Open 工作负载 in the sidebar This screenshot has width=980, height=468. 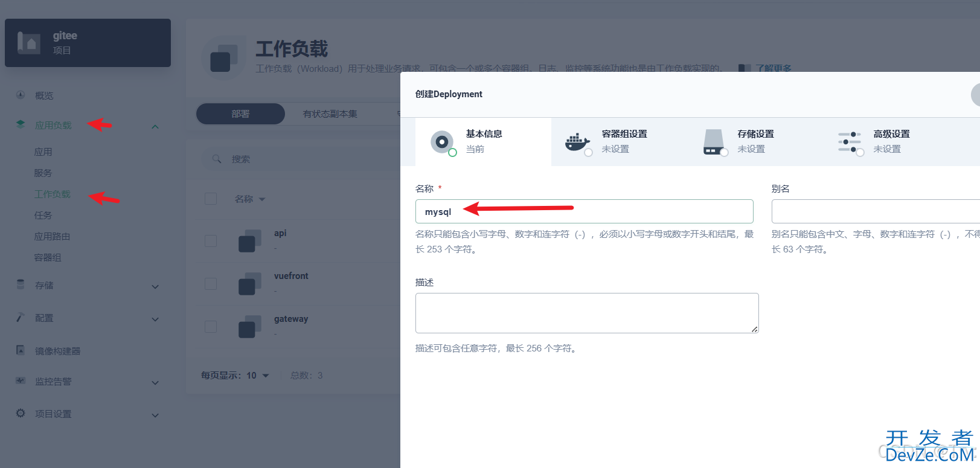click(x=53, y=194)
